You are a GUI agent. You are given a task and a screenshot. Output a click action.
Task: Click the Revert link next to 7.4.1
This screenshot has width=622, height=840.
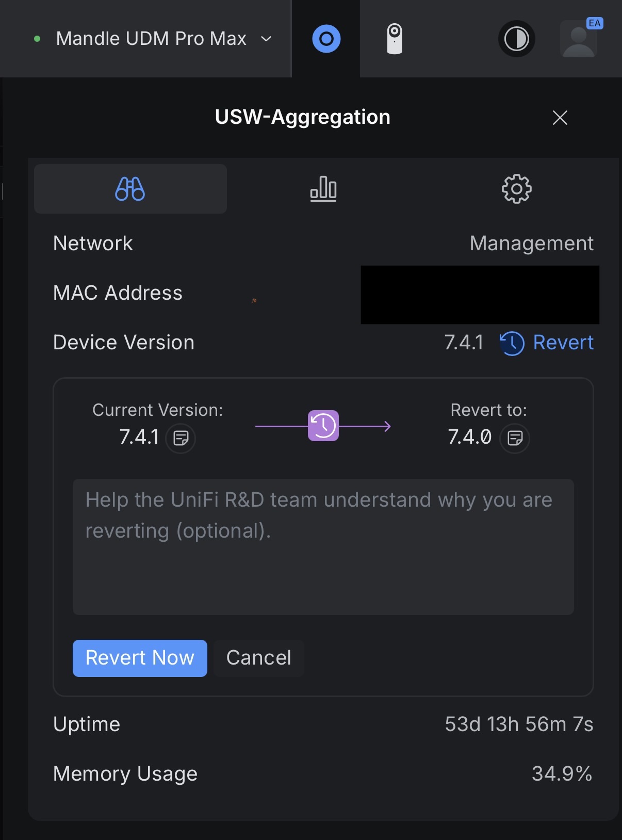tap(563, 343)
